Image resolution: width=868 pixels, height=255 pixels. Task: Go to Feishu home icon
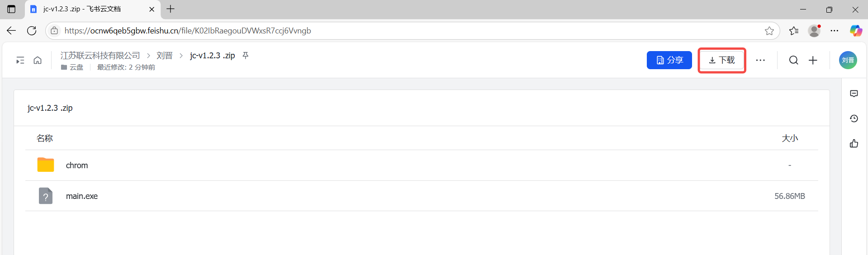click(38, 60)
